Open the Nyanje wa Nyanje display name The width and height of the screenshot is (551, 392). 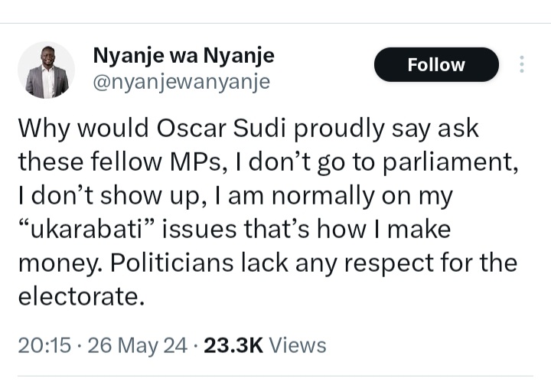point(184,55)
